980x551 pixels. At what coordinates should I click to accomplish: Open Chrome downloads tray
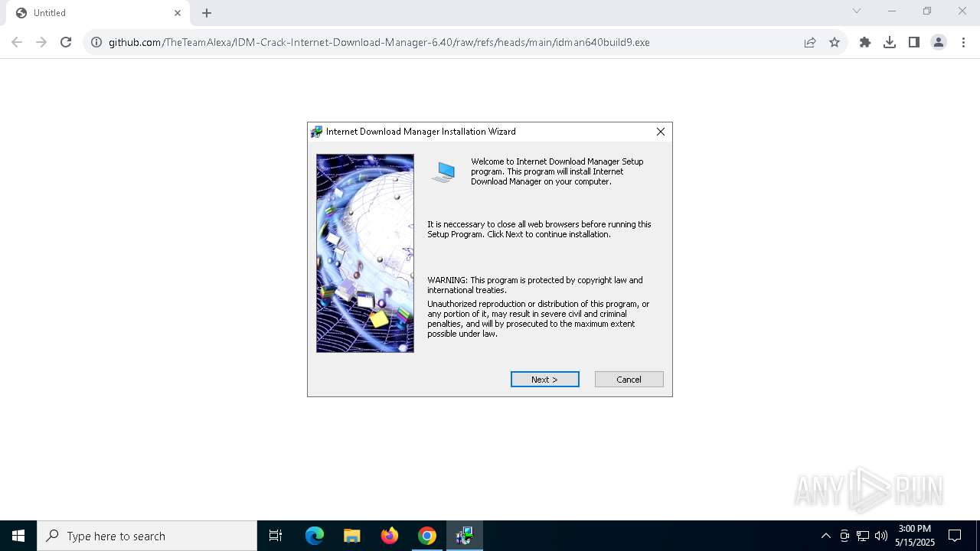[x=890, y=42]
